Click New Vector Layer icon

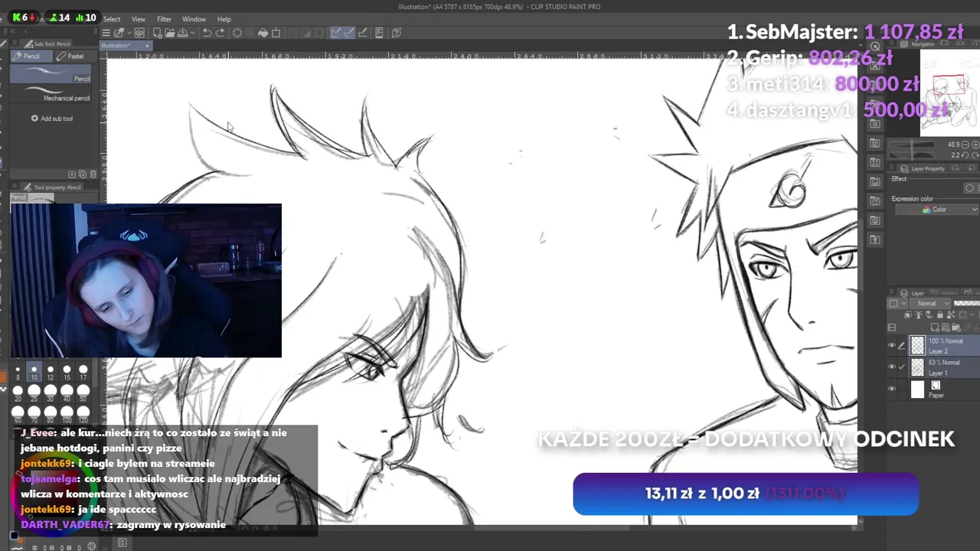(946, 328)
